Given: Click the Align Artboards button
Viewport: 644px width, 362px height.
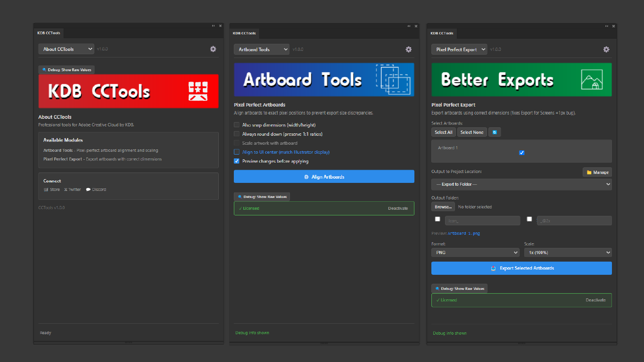Looking at the screenshot, I should pos(324,177).
